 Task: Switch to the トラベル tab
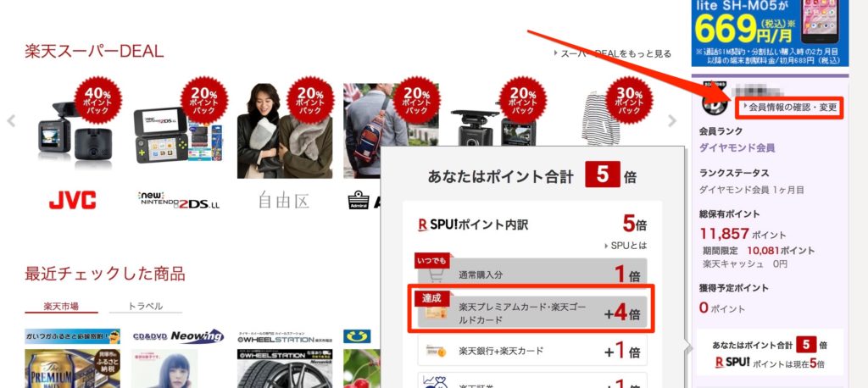coord(146,306)
